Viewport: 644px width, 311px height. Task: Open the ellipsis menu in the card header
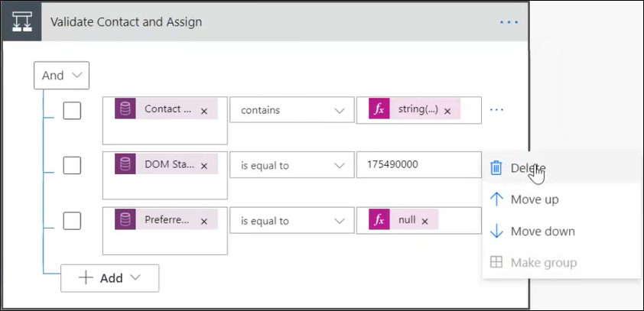pos(509,22)
